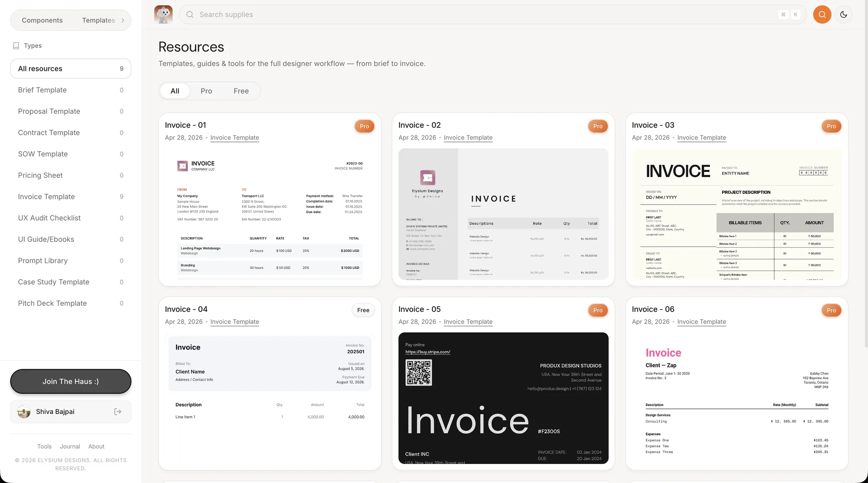Click the page vertical scrollbar

[866, 174]
